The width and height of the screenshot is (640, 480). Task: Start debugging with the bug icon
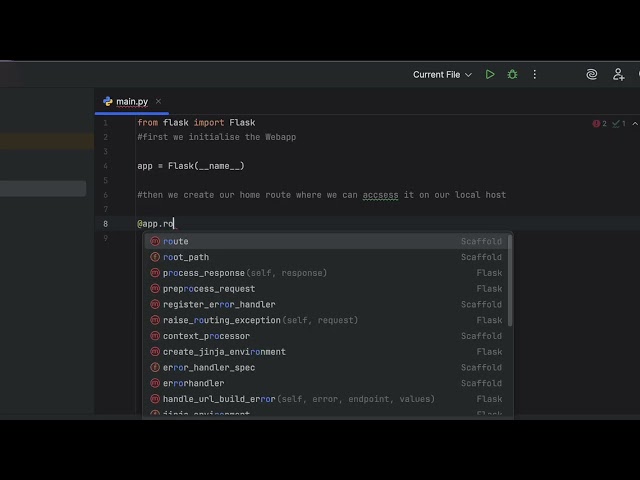click(512, 75)
